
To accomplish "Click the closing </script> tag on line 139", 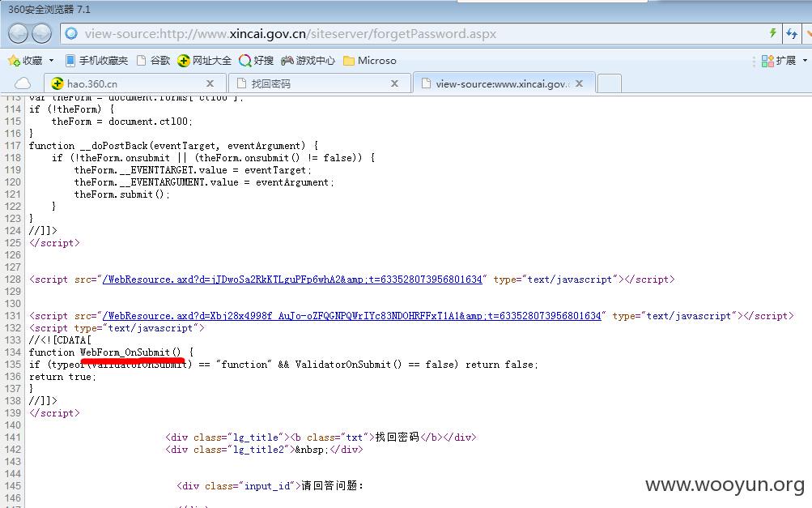I will (x=54, y=413).
